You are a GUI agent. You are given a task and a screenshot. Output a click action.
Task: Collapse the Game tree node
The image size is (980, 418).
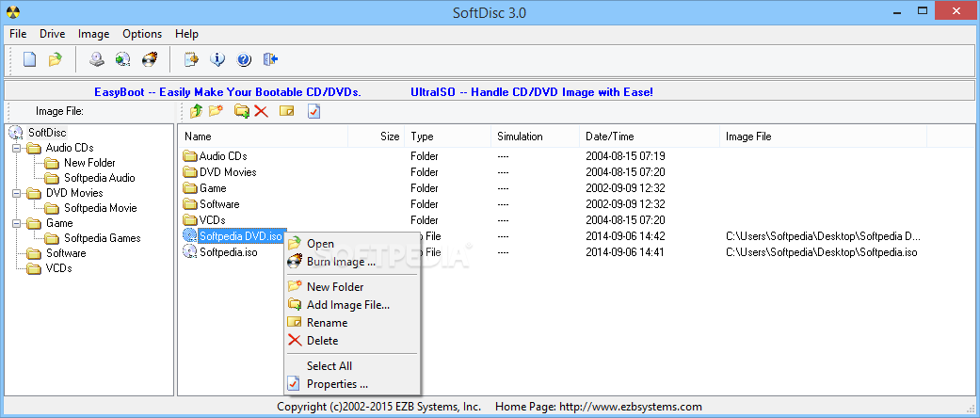coord(15,223)
